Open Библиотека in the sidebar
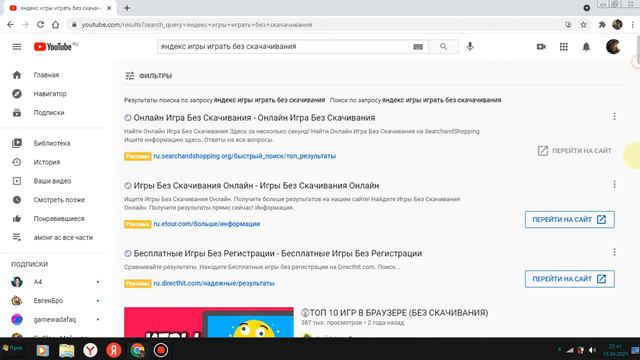The height and width of the screenshot is (360, 640). pyautogui.click(x=53, y=143)
